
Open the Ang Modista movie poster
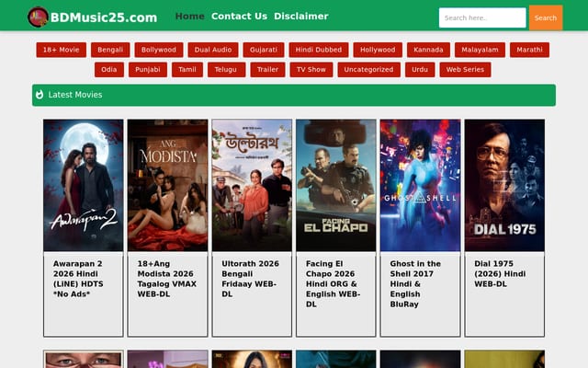167,185
